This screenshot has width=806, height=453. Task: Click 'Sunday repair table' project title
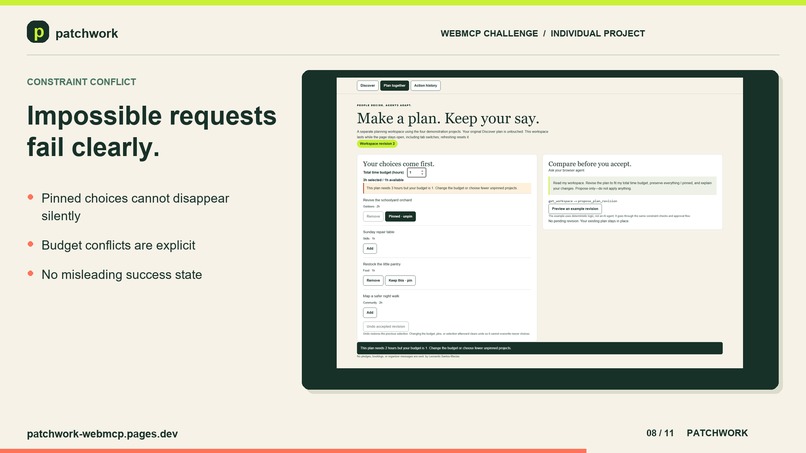click(378, 232)
